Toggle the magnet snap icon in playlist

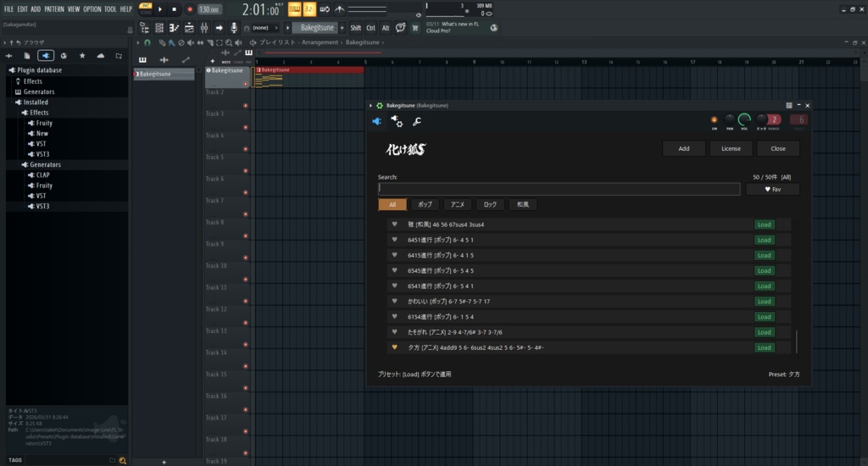click(x=147, y=42)
